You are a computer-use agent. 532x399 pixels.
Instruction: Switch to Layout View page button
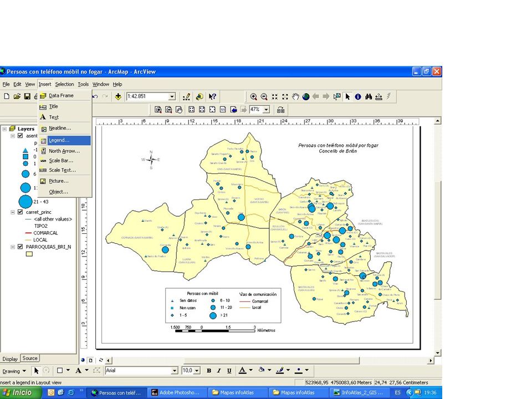click(x=90, y=360)
